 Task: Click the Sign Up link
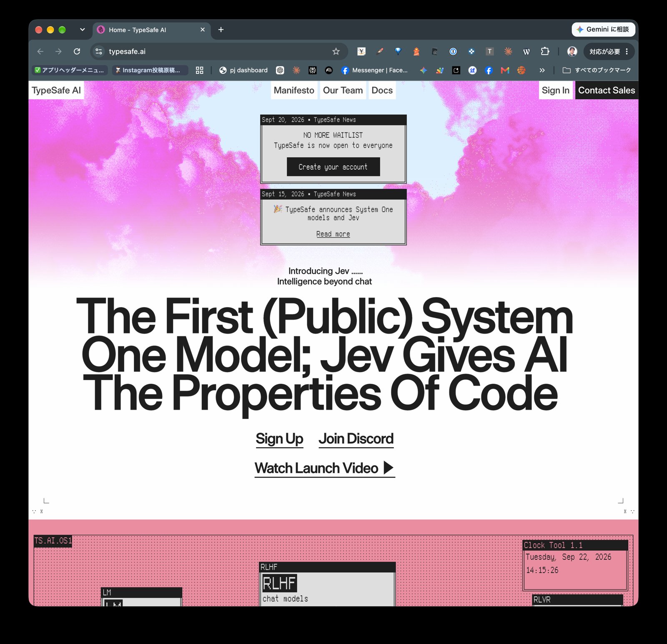point(279,439)
